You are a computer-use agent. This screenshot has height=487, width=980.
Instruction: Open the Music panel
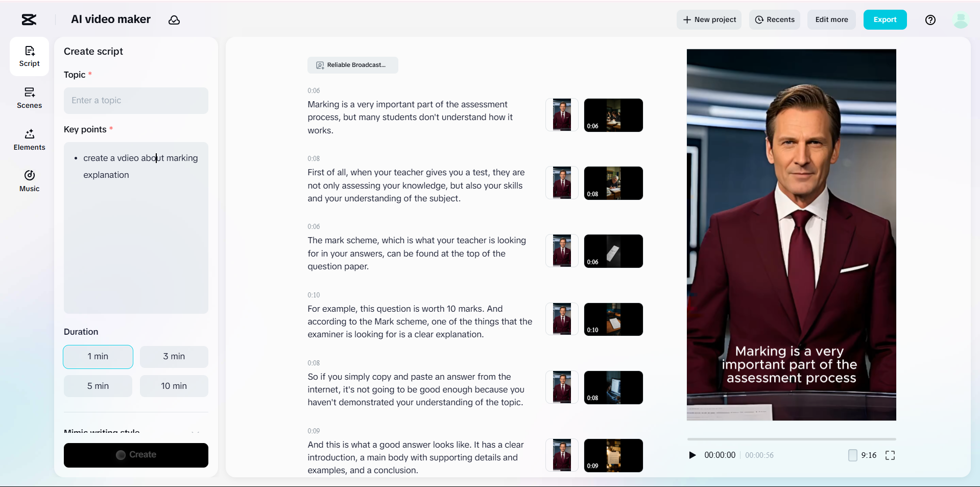pos(29,181)
